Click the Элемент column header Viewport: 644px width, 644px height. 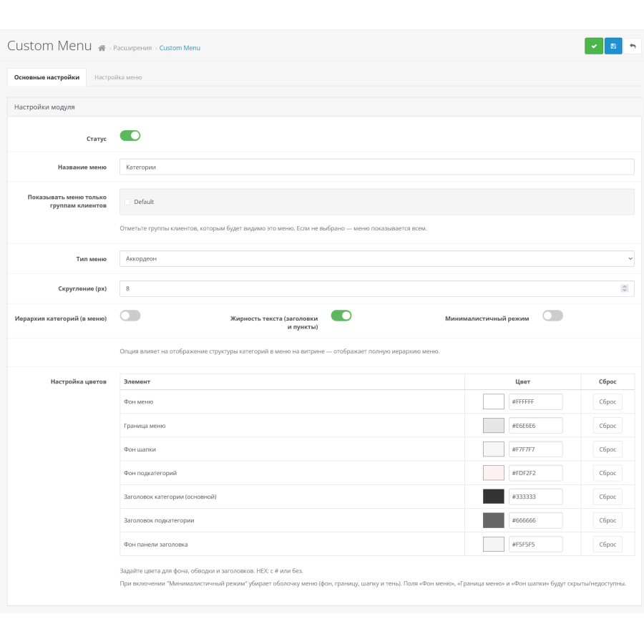[137, 381]
